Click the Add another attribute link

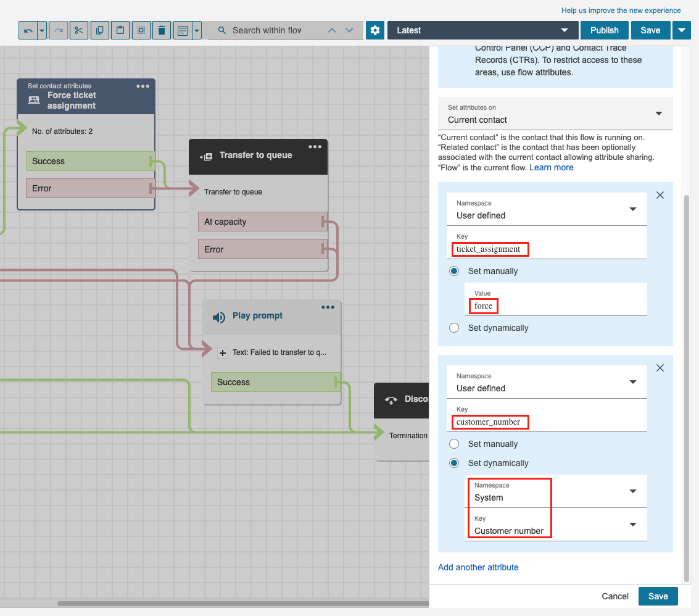coord(478,567)
